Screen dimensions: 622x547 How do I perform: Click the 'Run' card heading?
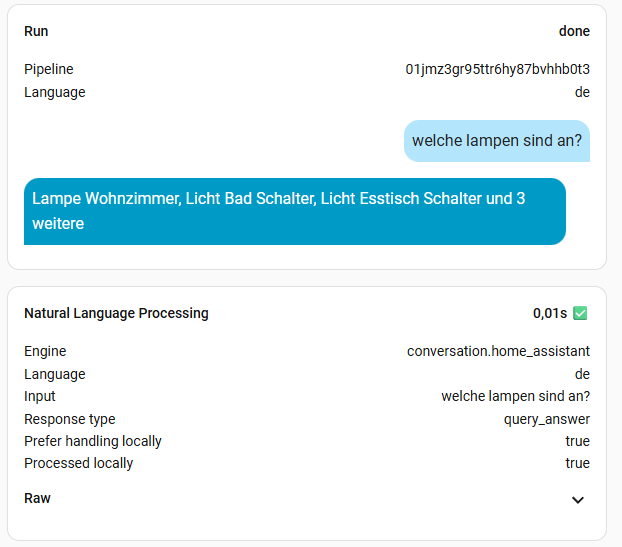coord(36,31)
